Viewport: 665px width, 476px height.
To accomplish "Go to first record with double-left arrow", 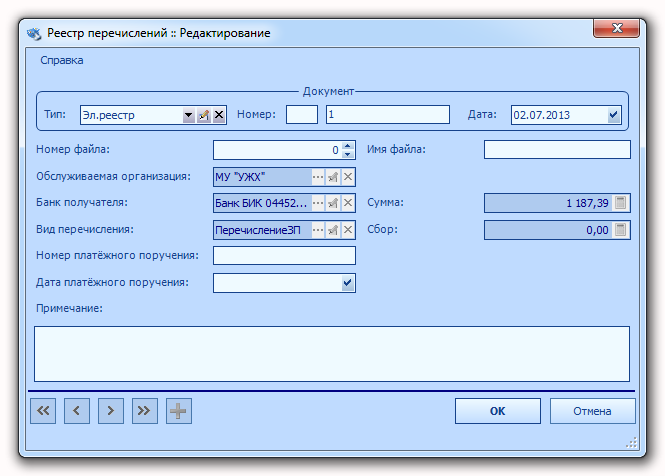I will click(43, 411).
